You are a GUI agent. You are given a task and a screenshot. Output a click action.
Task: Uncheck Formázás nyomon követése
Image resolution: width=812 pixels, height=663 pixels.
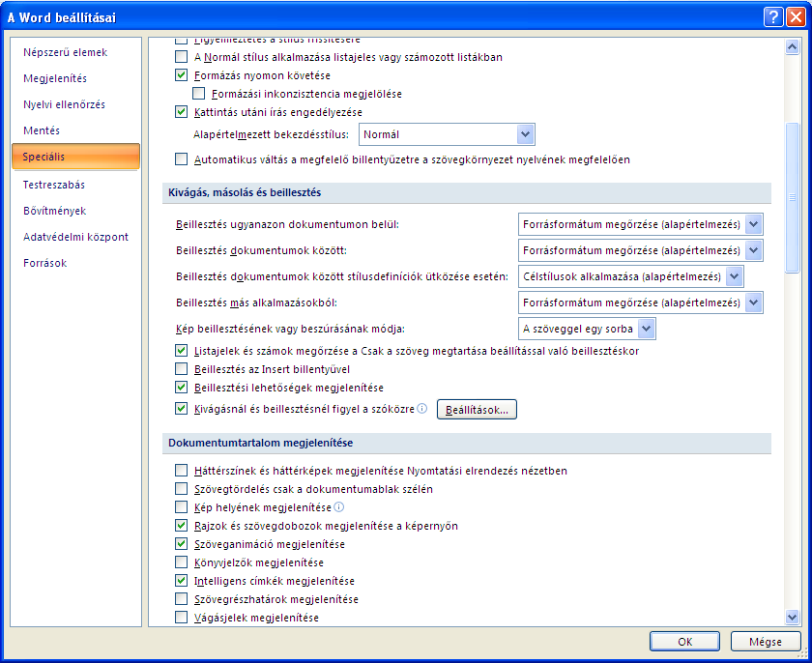click(x=182, y=75)
